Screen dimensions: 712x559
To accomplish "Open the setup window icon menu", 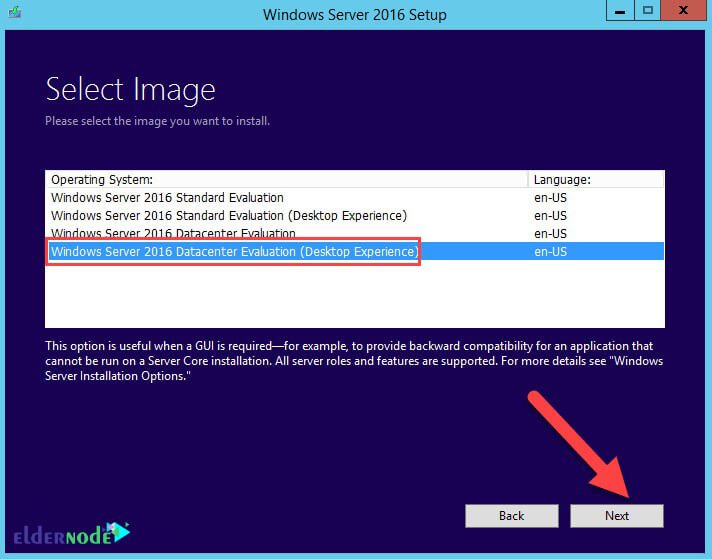I will 15,12.
